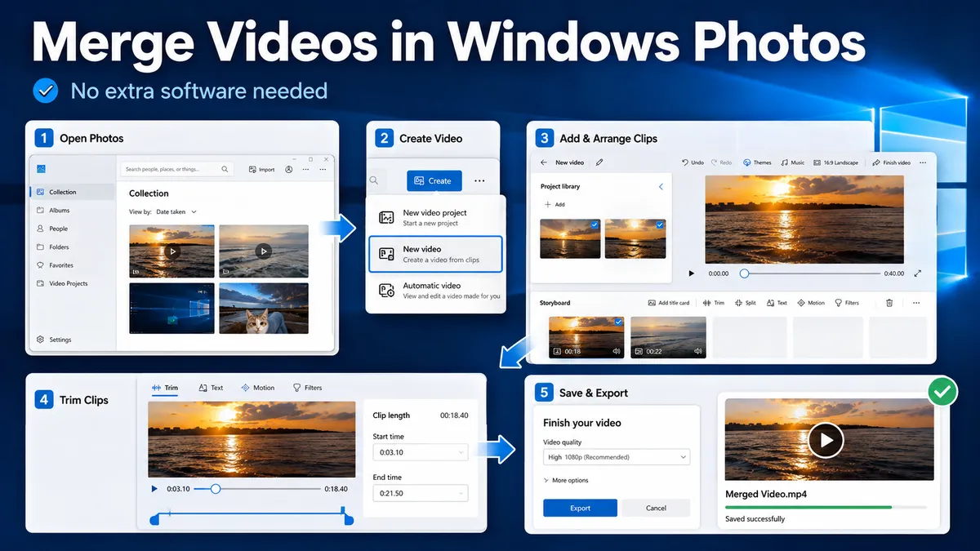Image resolution: width=980 pixels, height=551 pixels.
Task: Toggle the checkbox on the first library clip
Action: click(595, 224)
